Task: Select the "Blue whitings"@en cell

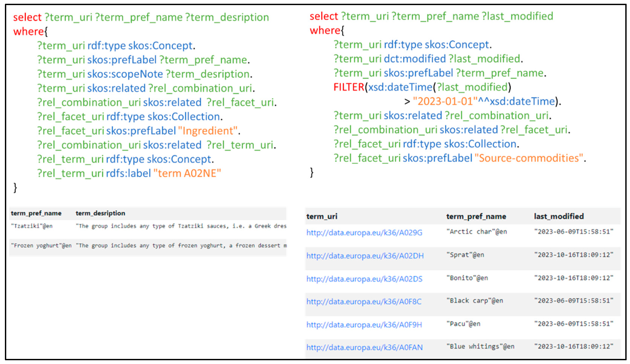Action: click(x=480, y=346)
